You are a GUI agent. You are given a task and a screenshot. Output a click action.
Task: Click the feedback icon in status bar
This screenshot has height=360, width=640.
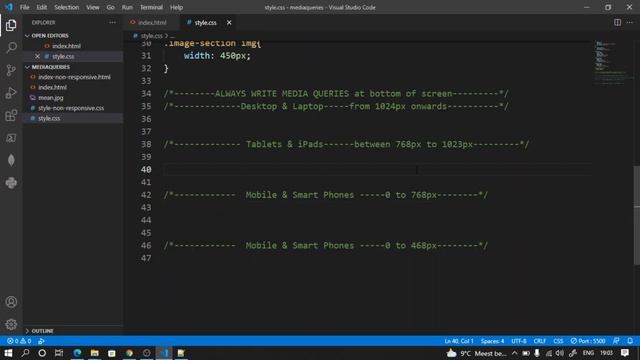616,341
